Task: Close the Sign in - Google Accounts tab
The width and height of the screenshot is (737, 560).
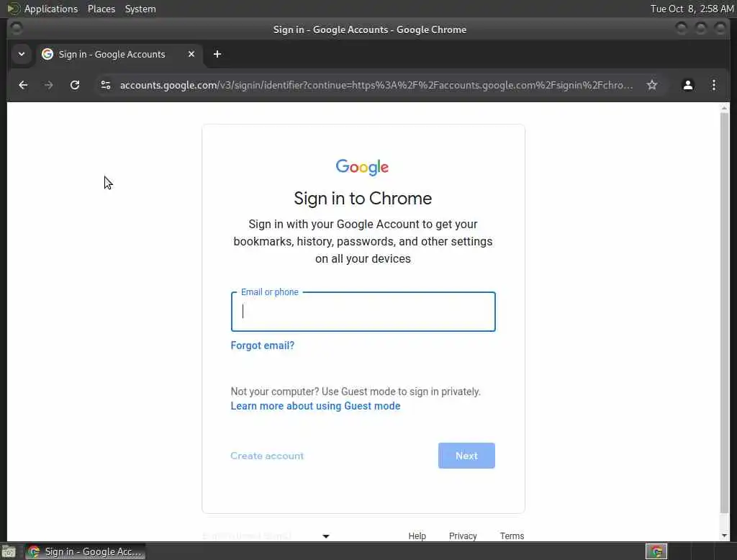Action: pos(191,54)
